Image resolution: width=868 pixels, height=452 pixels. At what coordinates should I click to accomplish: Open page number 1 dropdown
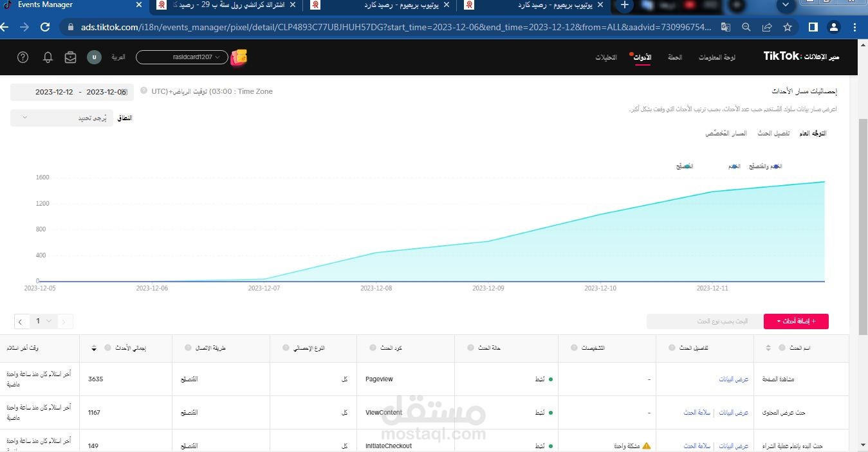tap(44, 321)
